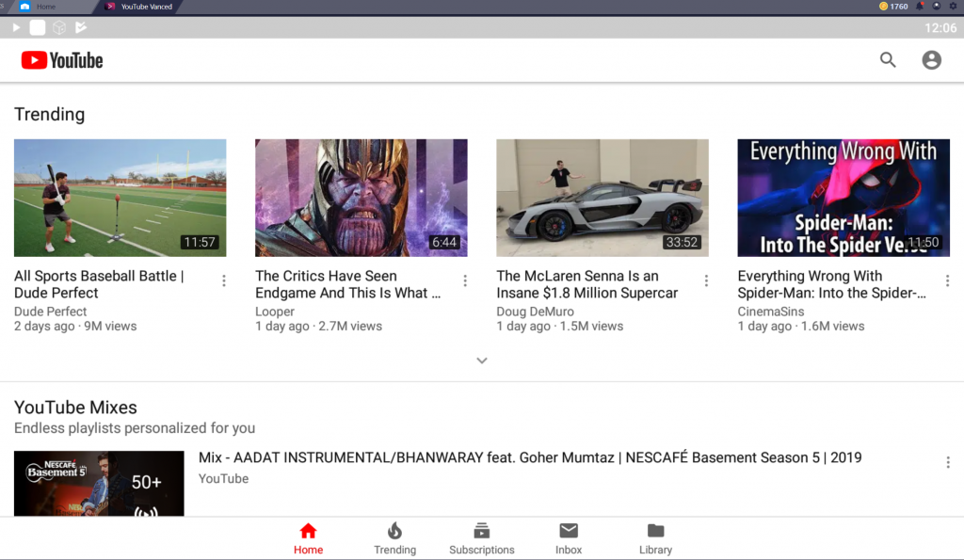
Task: Open options menu for McLaren Senna video
Action: (706, 280)
